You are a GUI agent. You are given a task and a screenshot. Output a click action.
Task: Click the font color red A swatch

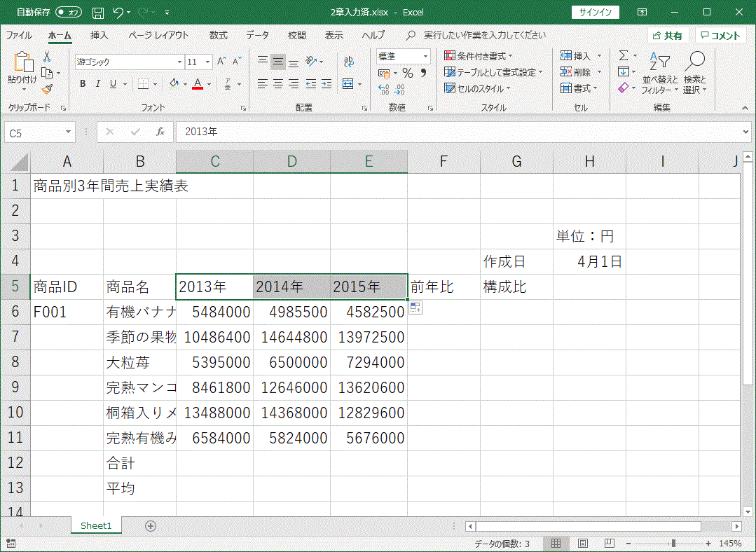(x=197, y=84)
